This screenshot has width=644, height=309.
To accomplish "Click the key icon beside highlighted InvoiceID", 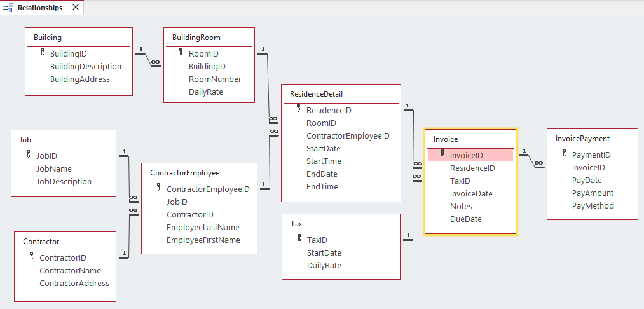I will 442,154.
